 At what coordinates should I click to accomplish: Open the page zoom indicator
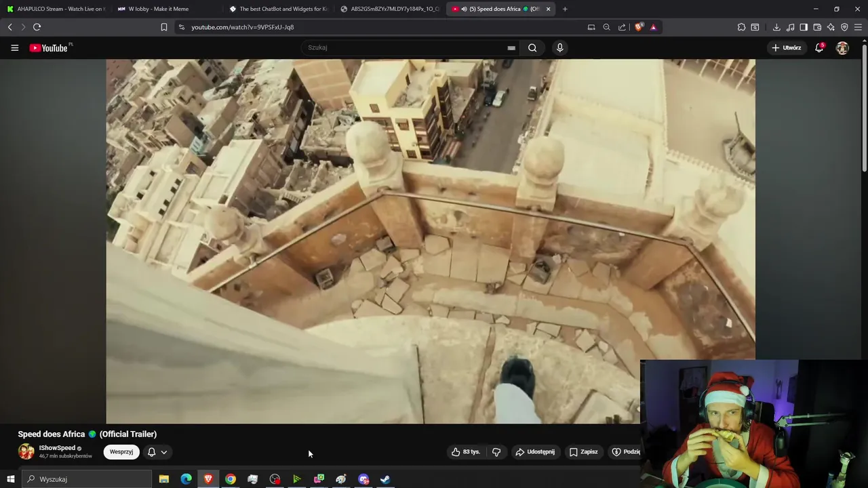606,27
